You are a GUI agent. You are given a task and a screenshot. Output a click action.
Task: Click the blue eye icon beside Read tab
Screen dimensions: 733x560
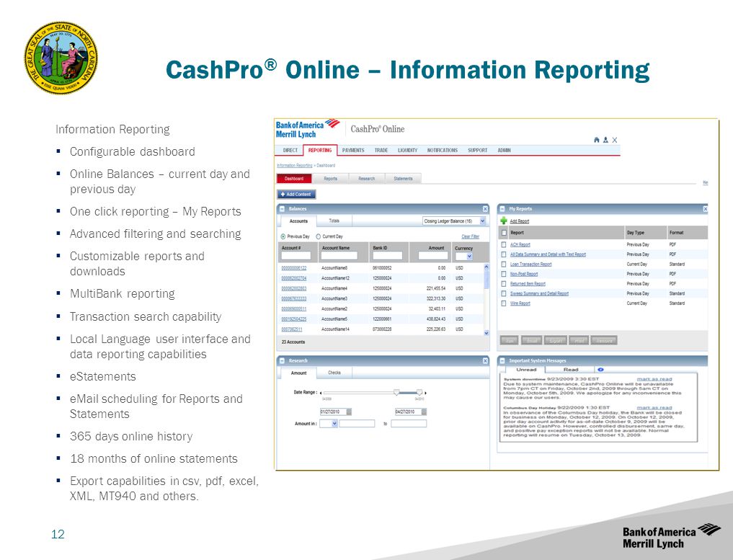pyautogui.click(x=600, y=370)
